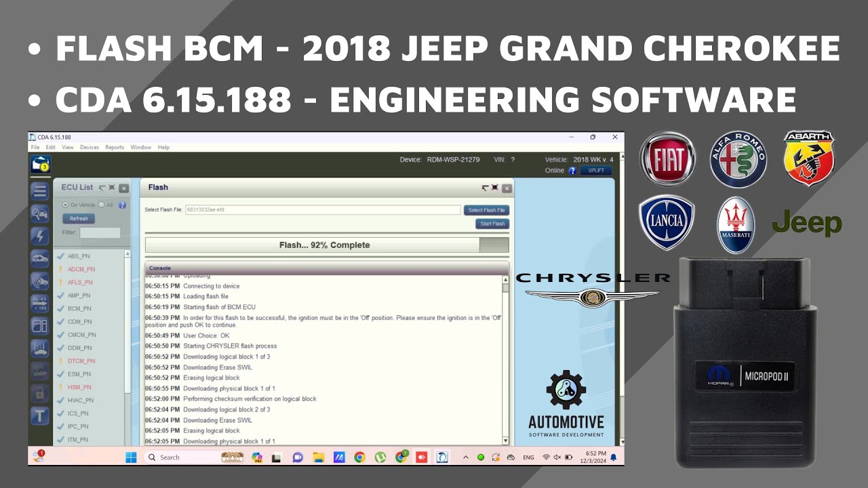Click the ECU List help question mark
Screen dimensions: 868x488
pos(122,205)
